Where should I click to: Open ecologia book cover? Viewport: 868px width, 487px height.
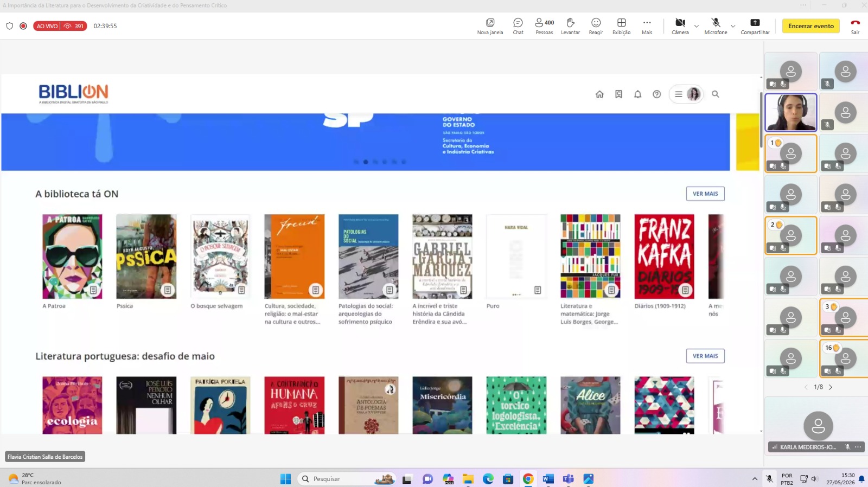point(72,405)
